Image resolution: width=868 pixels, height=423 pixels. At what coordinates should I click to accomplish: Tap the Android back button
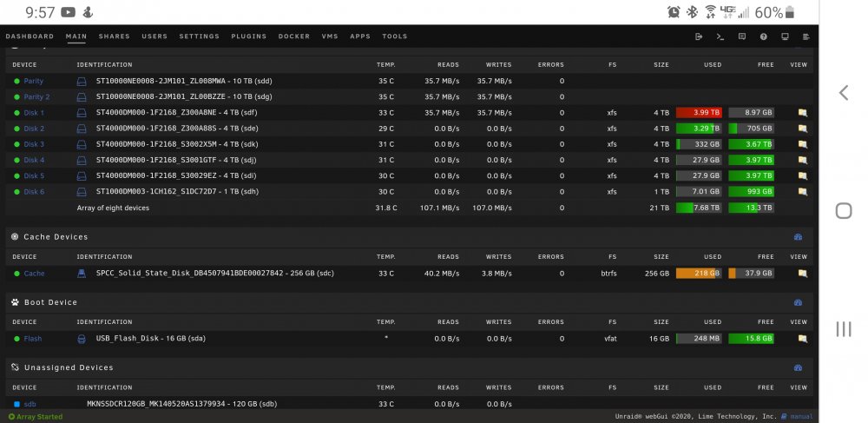click(843, 92)
